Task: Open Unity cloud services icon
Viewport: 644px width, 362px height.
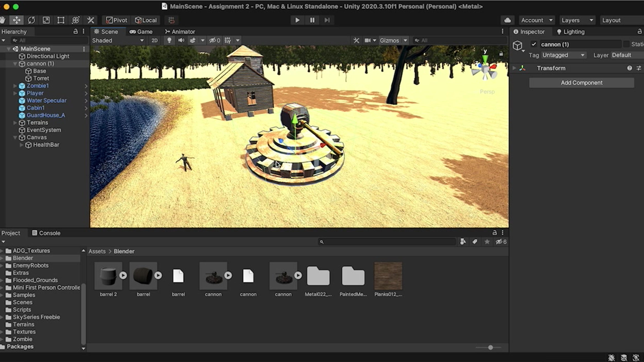Action: point(507,20)
